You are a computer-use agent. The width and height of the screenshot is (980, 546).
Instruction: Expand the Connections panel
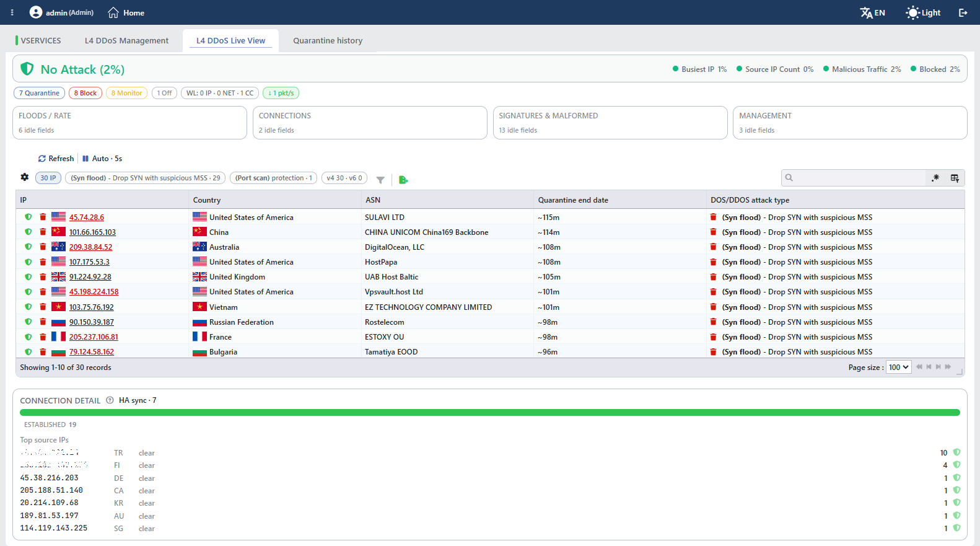370,123
